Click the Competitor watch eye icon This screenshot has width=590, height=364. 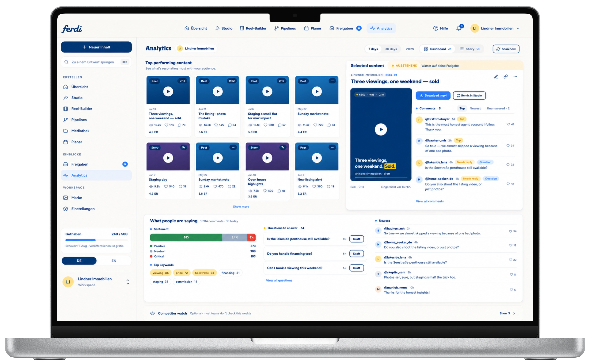click(152, 313)
